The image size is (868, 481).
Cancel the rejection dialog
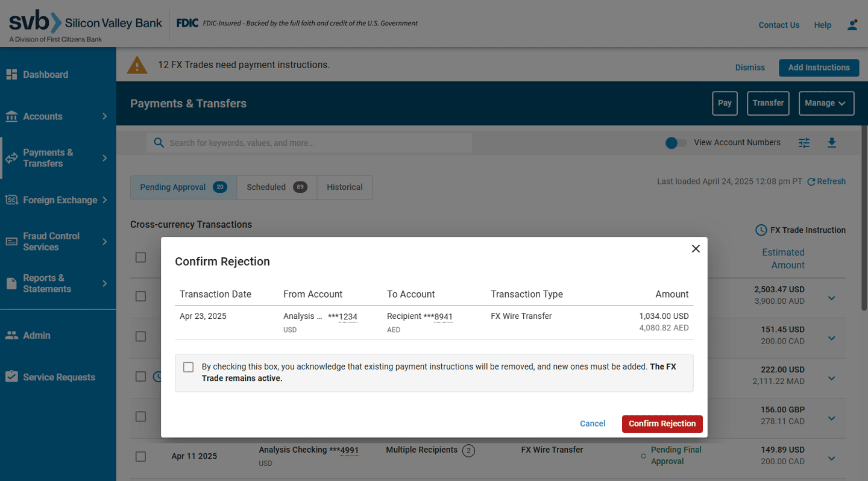(x=593, y=424)
